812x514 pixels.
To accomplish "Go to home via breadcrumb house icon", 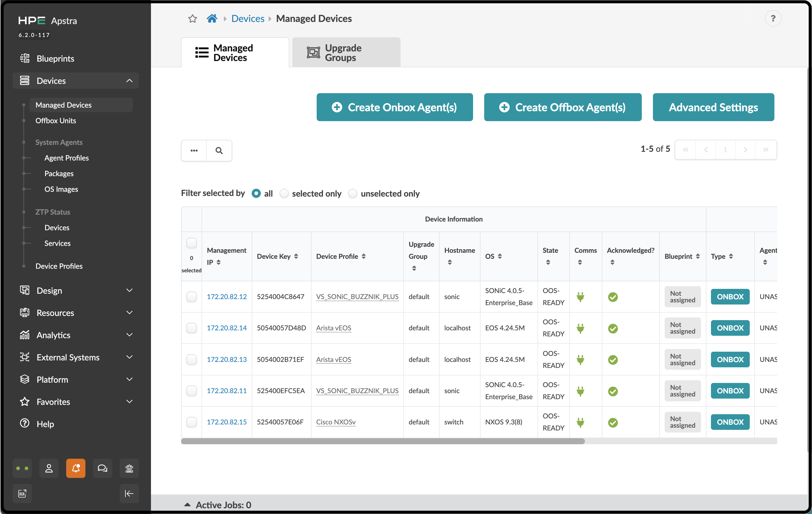I will (212, 19).
